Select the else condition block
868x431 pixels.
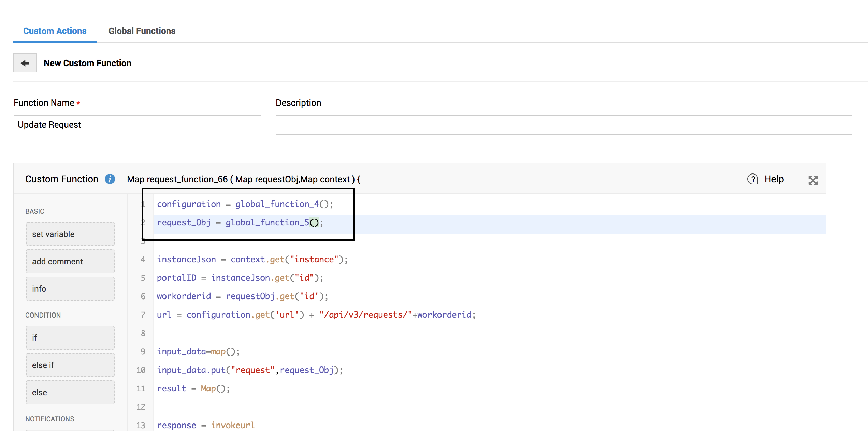70,392
